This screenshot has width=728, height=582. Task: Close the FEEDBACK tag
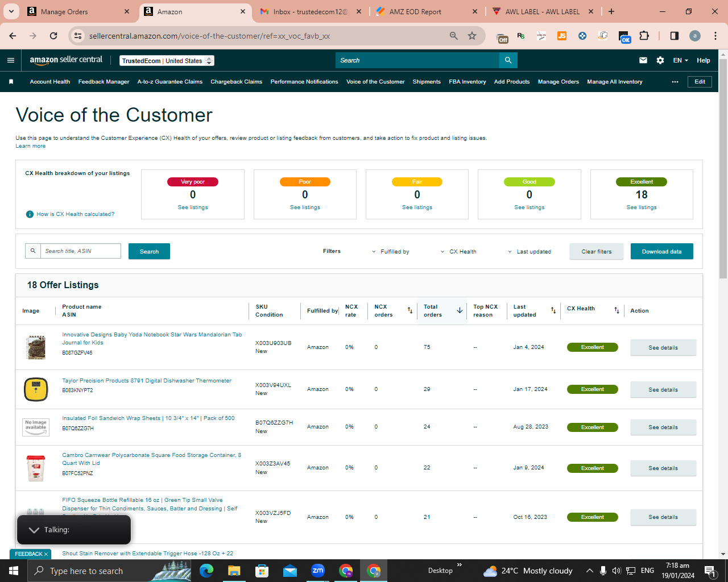[46, 554]
